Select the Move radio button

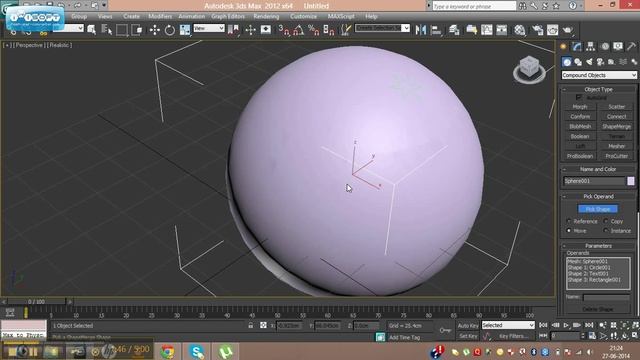point(569,231)
